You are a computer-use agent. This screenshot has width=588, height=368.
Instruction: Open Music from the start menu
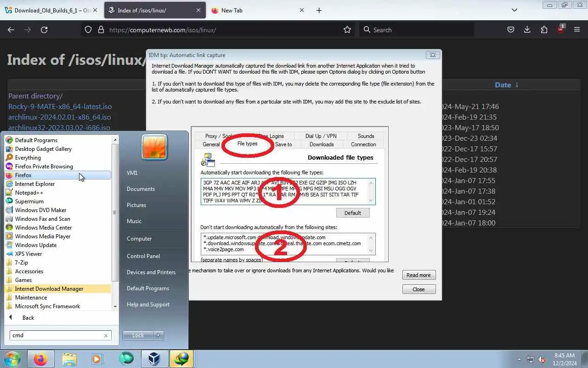(134, 221)
